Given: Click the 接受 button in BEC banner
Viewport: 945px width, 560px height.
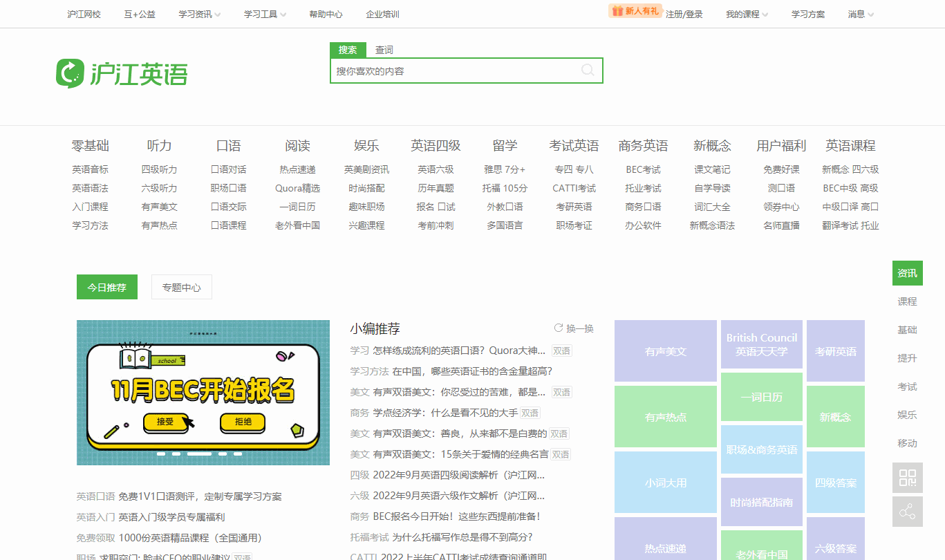Looking at the screenshot, I should [166, 422].
